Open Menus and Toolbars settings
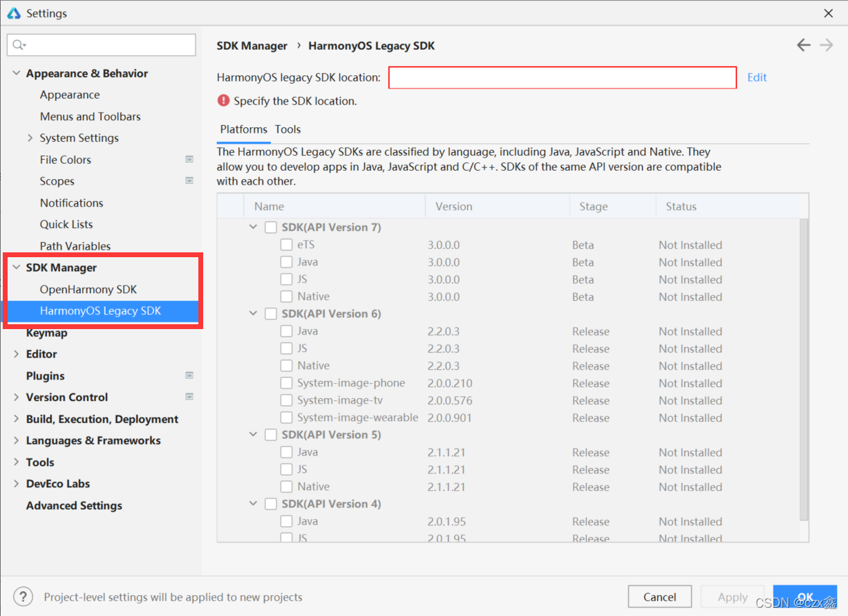848x616 pixels. 91,116
